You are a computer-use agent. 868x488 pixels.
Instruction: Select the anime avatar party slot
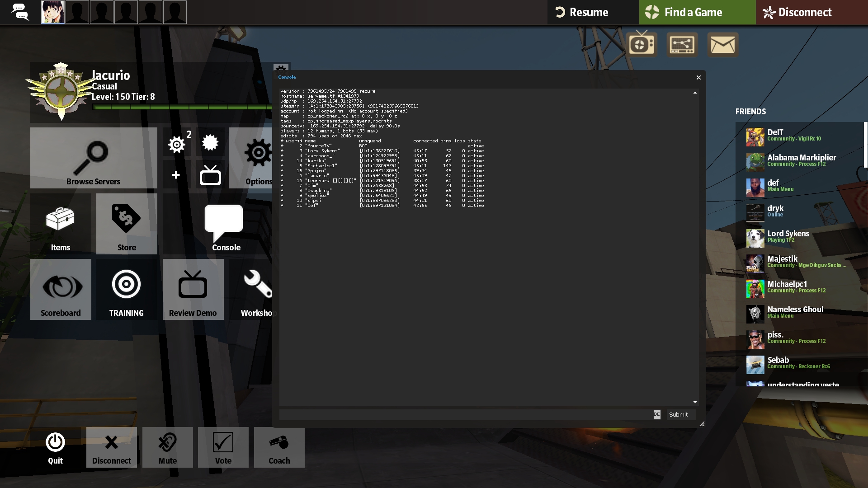(x=53, y=12)
